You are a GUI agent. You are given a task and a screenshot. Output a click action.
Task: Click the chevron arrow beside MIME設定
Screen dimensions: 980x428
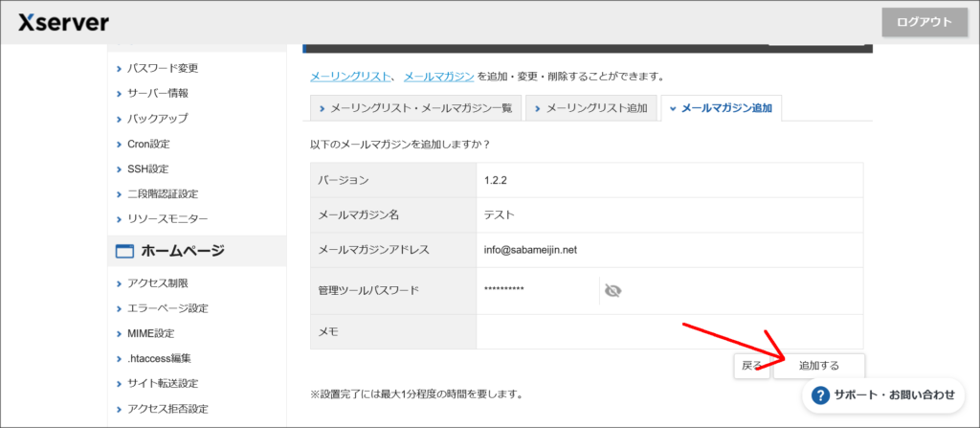[x=119, y=333]
